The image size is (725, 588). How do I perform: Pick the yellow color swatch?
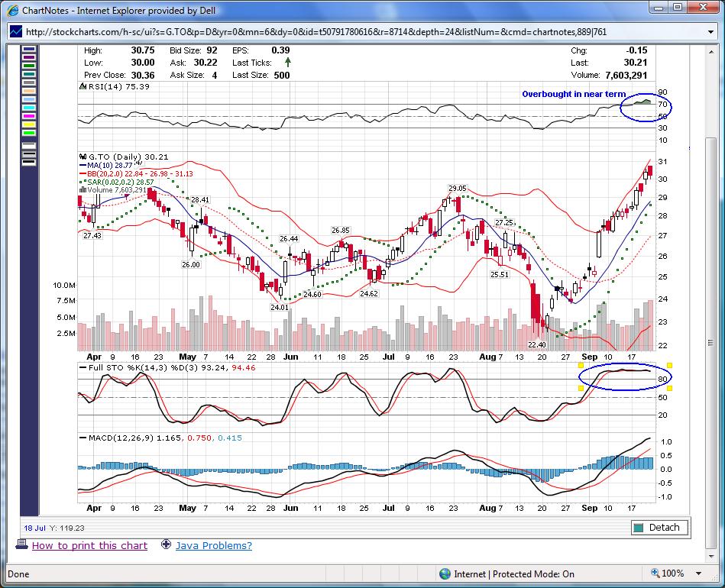[29, 124]
